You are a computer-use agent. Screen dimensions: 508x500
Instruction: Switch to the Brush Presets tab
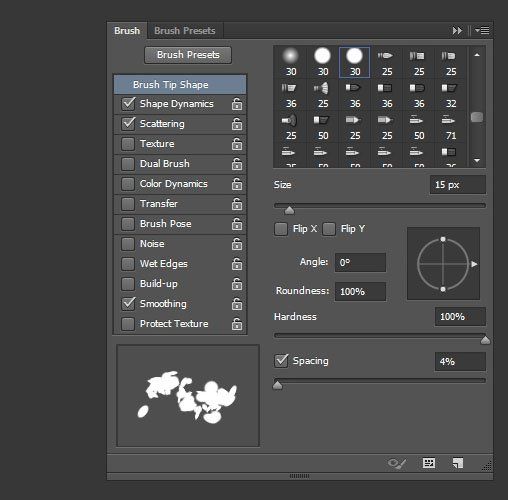tap(185, 31)
